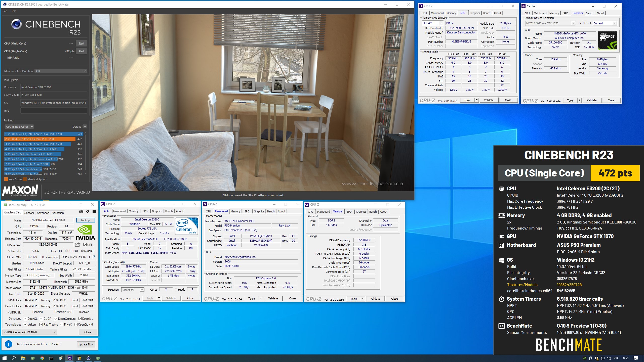This screenshot has width=644, height=362.
Task: Open the Windows notification center
Action: coord(636,358)
